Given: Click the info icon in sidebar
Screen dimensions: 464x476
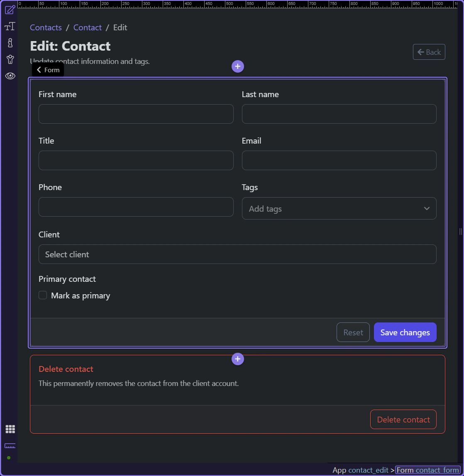Looking at the screenshot, I should coord(10,43).
